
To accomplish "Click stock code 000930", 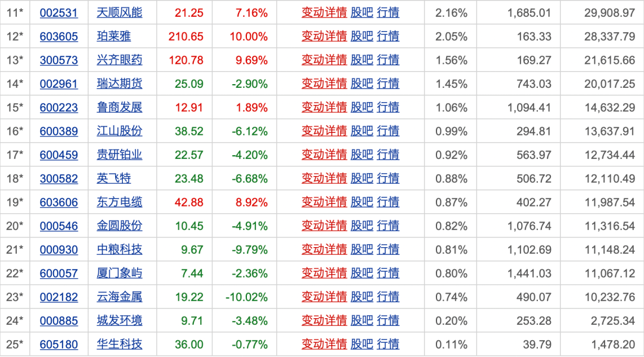I will pos(58,250).
